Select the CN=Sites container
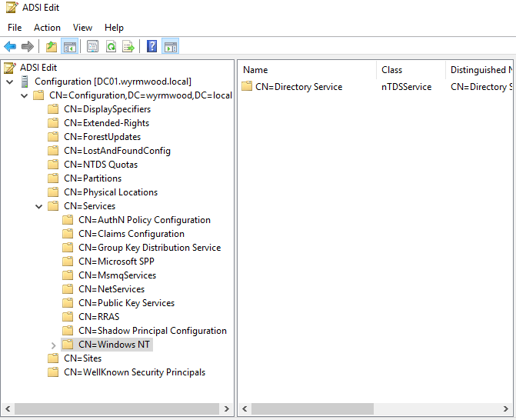This screenshot has height=420, width=516. pos(82,358)
